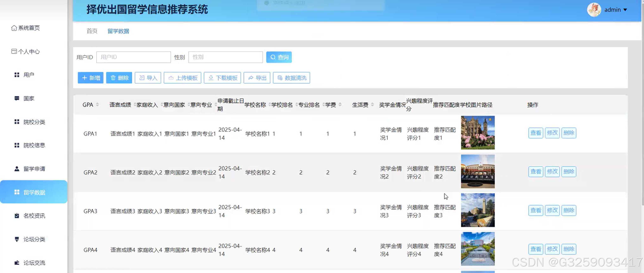644x273 pixels.
Task: Click 查看 in the GPA4 row
Action: click(x=536, y=249)
